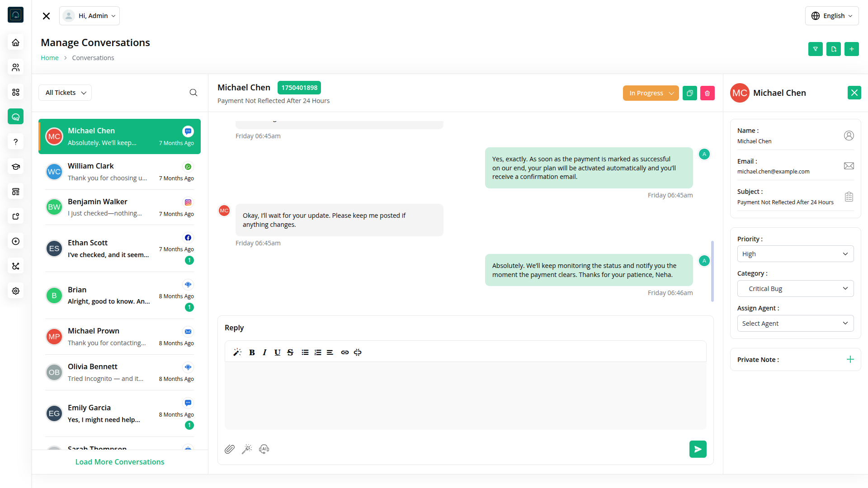Viewport: 868px width, 488px height.
Task: Click inside the reply text area
Action: tap(465, 395)
